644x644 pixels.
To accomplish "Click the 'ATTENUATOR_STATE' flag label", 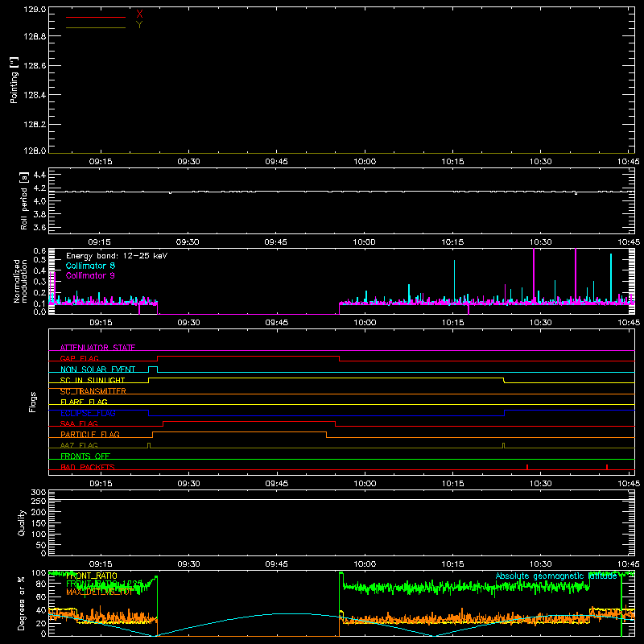I will pyautogui.click(x=97, y=348).
